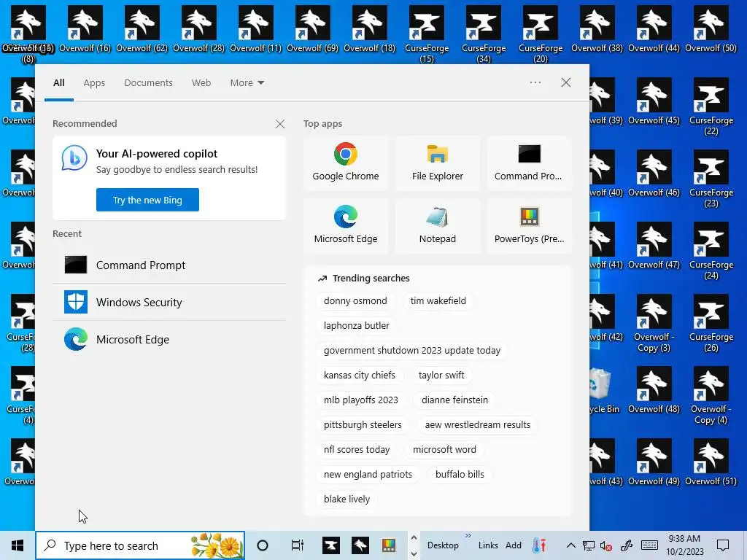Screen dimensions: 747x560
Task: Click the volume muted tray icon
Action: click(605, 545)
